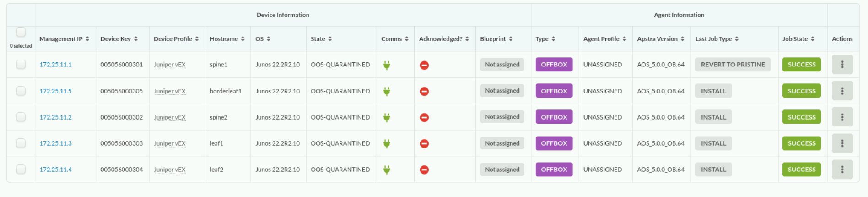Sort by Device Profile column header

tap(176, 39)
